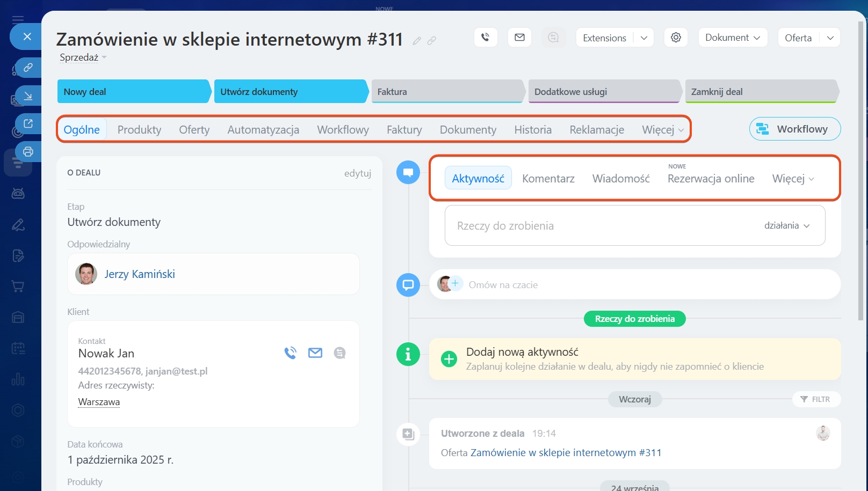Image resolution: width=868 pixels, height=491 pixels.
Task: Open the Komentarz tab
Action: pyautogui.click(x=548, y=179)
